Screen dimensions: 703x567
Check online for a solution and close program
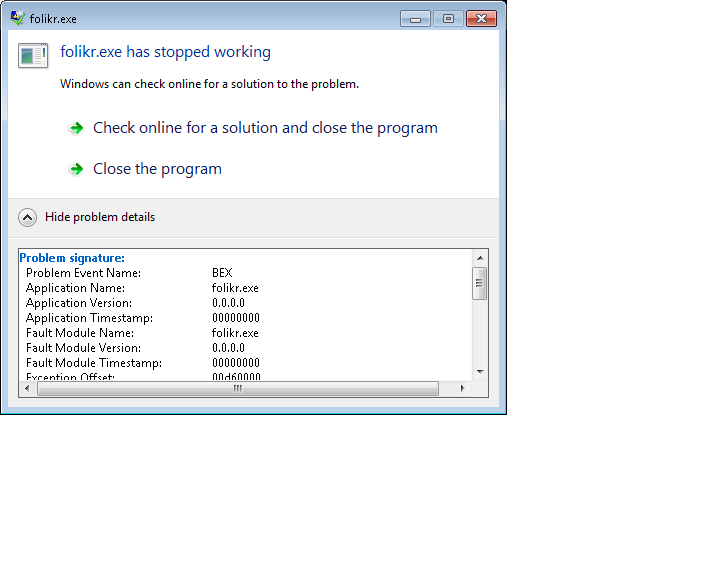coord(265,128)
